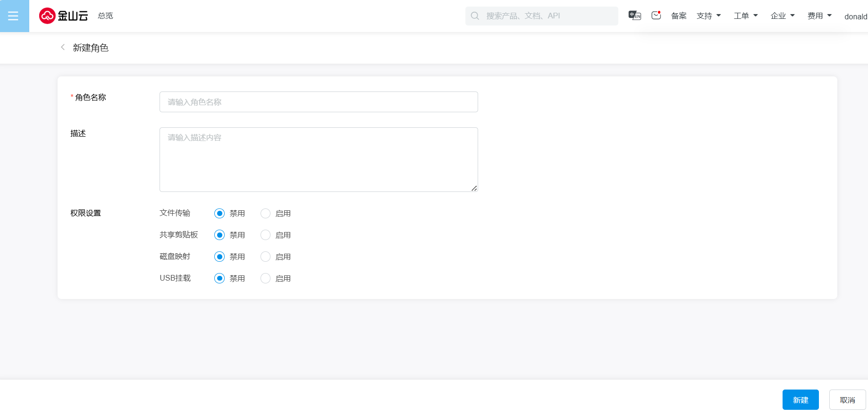Select 禁用 for 共享剪贴板
Viewport: 868px width, 415px height.
(219, 235)
